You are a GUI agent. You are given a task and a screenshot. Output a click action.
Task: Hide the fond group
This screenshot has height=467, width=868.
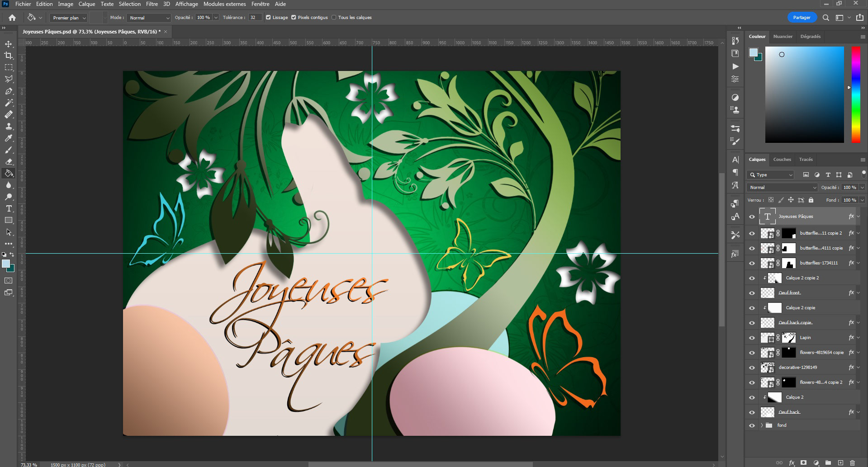tap(752, 425)
